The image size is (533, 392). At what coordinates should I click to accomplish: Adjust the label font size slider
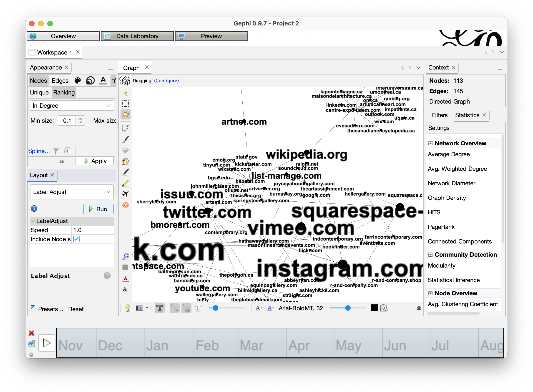click(x=347, y=308)
